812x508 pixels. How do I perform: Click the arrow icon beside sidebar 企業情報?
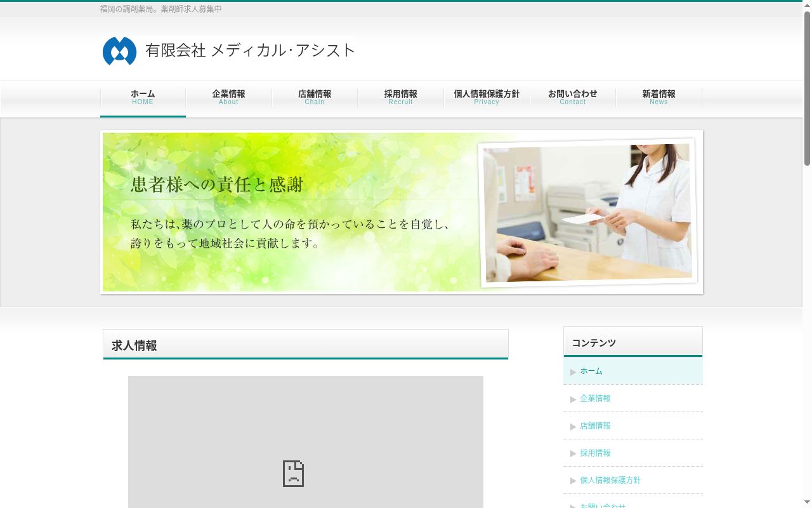coord(573,399)
